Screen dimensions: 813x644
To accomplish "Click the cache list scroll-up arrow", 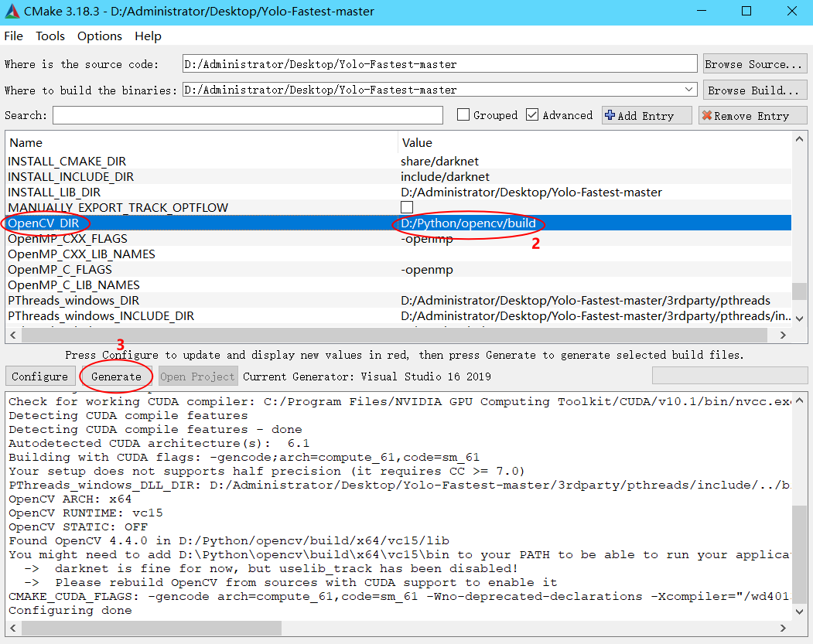I will click(x=800, y=139).
